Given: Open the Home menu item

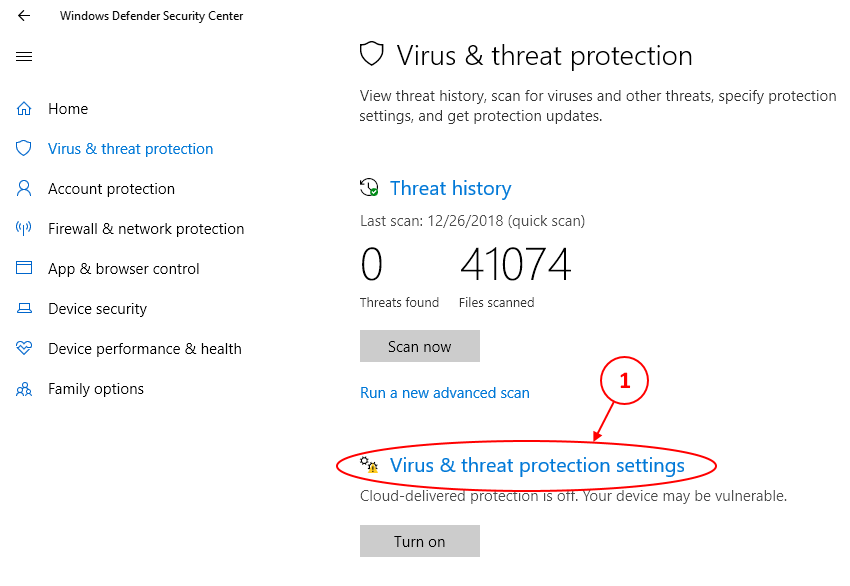Looking at the screenshot, I should pyautogui.click(x=68, y=109).
